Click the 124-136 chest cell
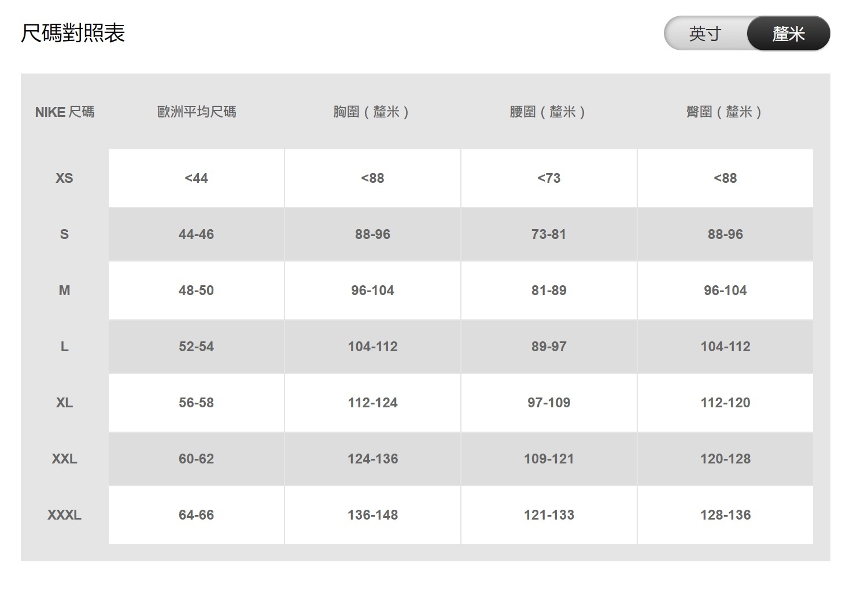This screenshot has height=600, width=868. pyautogui.click(x=373, y=459)
